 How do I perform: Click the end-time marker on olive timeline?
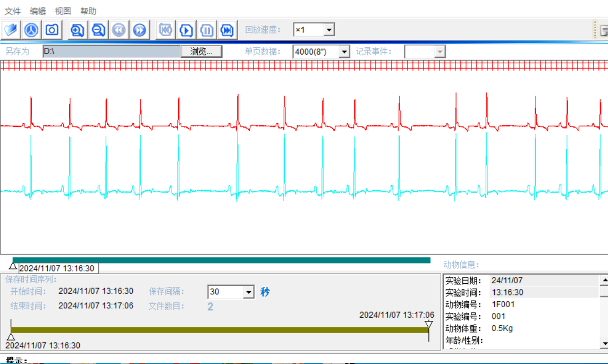pos(428,325)
